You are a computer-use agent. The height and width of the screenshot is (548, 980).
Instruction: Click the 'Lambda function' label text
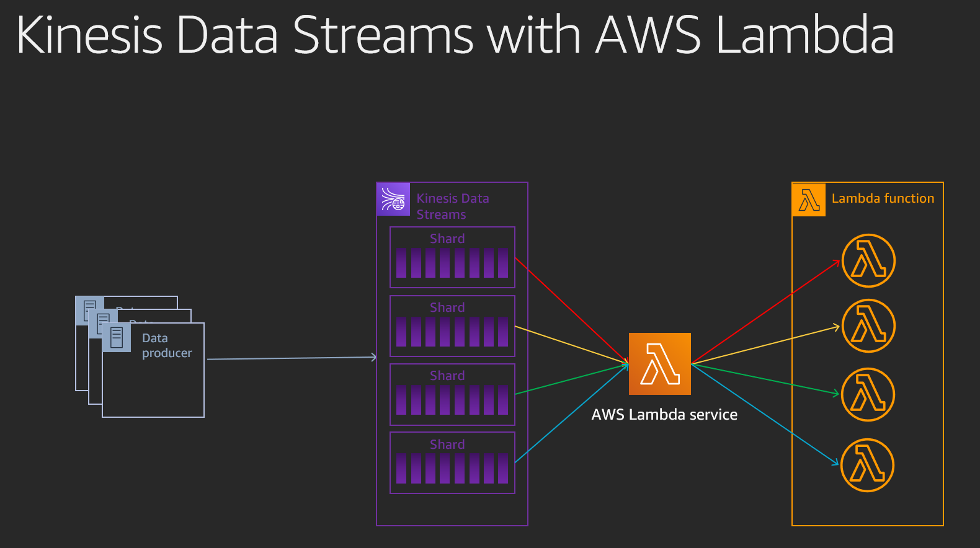click(x=883, y=198)
